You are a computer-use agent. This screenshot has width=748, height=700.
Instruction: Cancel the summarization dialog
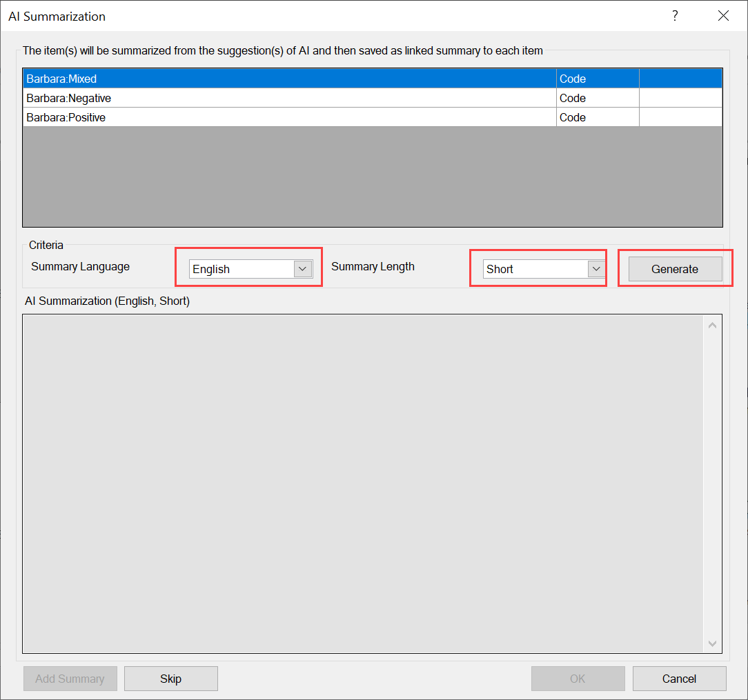(679, 679)
